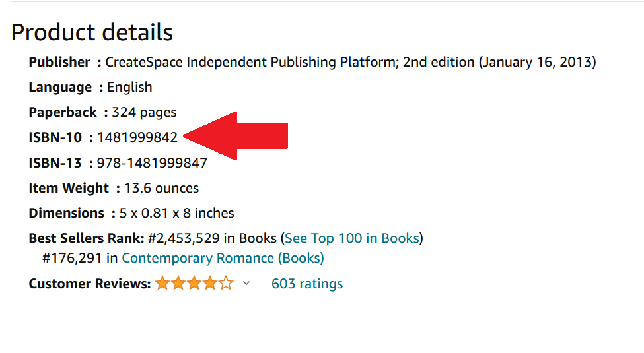Click the 13.6 ounces value
Viewport: 644px width, 353px height.
[x=161, y=188]
